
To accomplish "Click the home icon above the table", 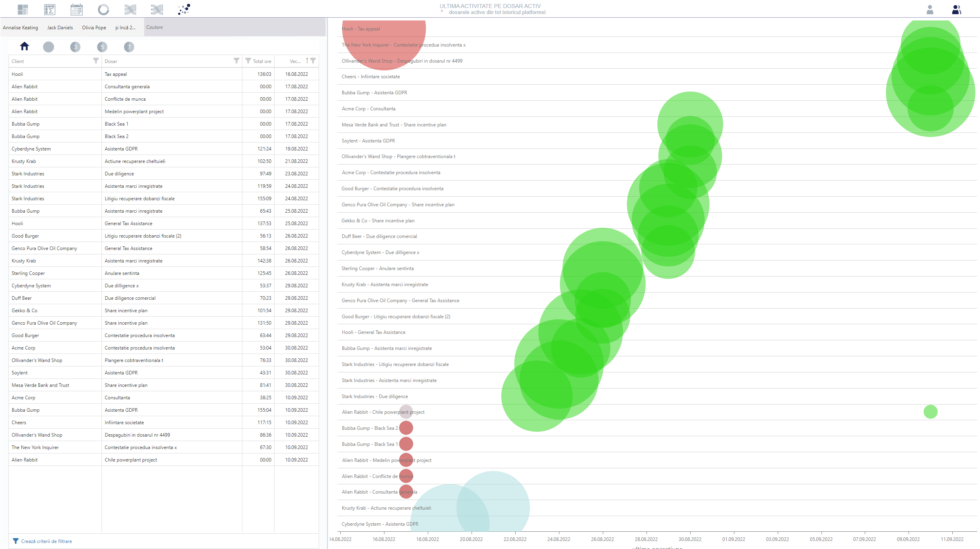I will tap(24, 47).
